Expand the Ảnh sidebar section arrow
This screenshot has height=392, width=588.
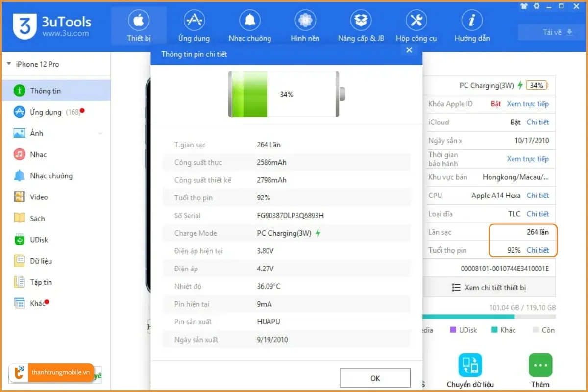[100, 133]
